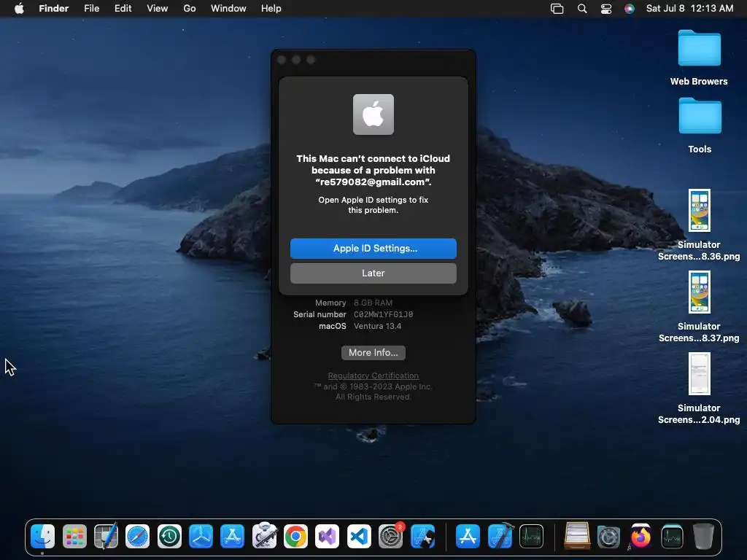Open Activity Monitor next to Xcode
Image resolution: width=747 pixels, height=560 pixels.
coord(531,536)
